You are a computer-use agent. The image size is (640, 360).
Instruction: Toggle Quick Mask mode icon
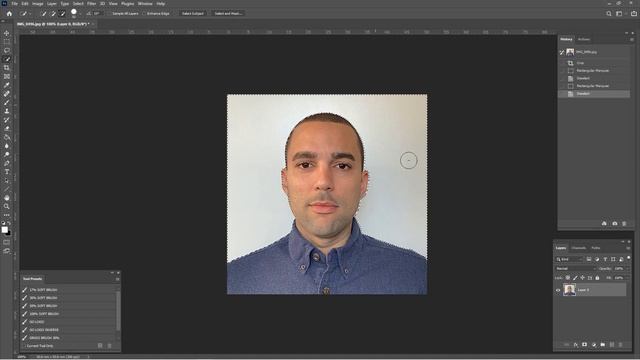tap(7, 242)
